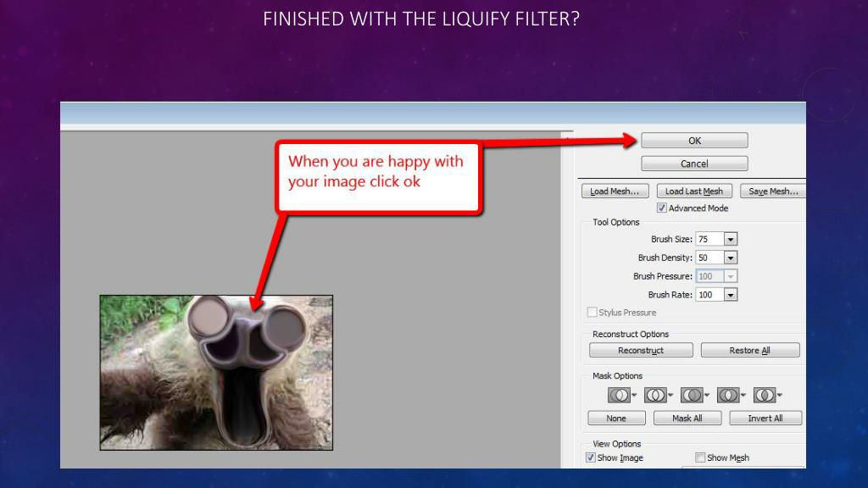Click the Intersect with Selection mask icon

(728, 395)
